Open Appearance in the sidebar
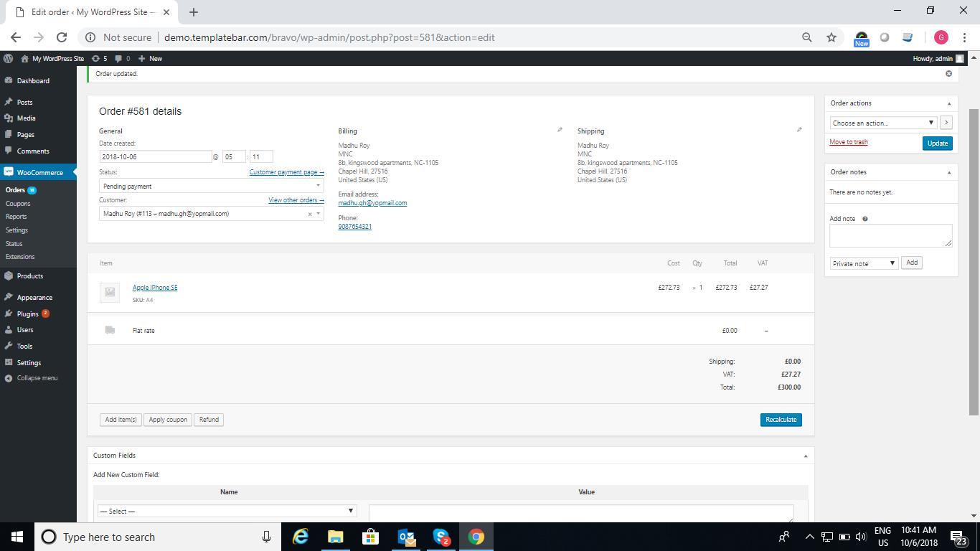 [34, 298]
